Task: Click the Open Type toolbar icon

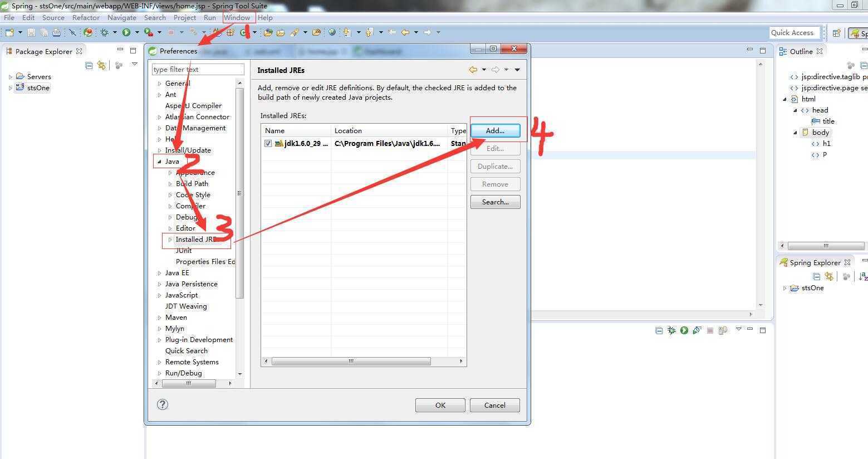Action: point(268,32)
